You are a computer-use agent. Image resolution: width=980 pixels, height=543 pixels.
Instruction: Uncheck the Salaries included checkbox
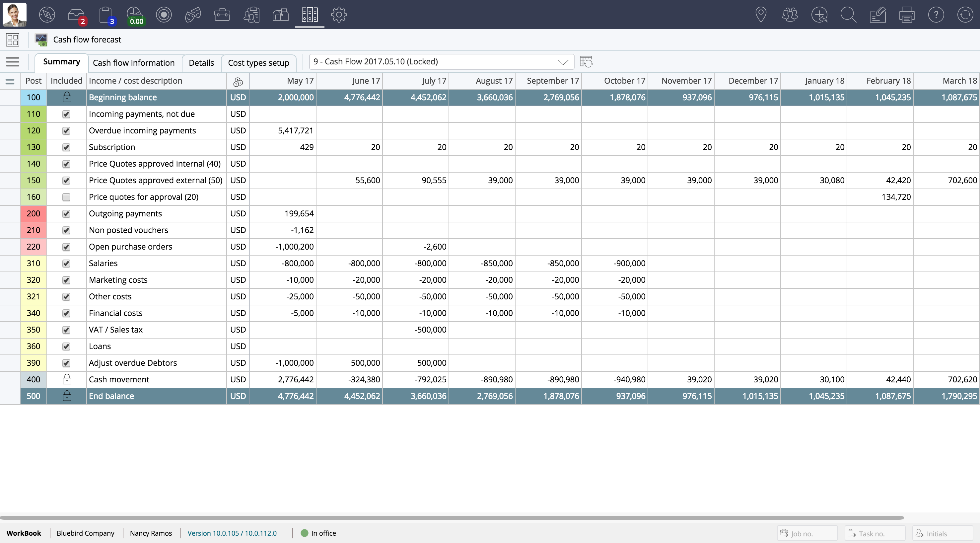[67, 263]
